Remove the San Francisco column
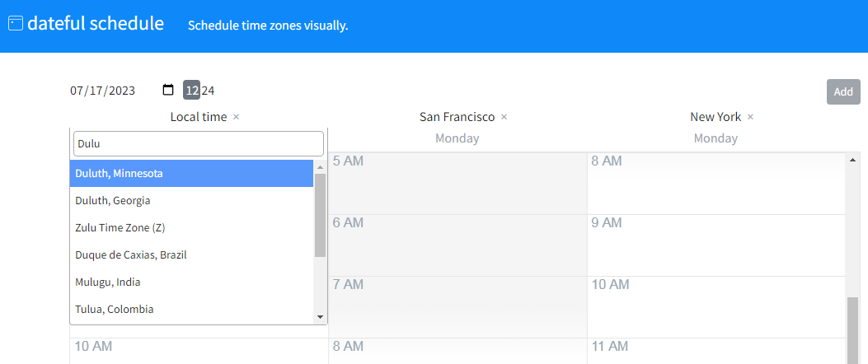 (x=504, y=117)
